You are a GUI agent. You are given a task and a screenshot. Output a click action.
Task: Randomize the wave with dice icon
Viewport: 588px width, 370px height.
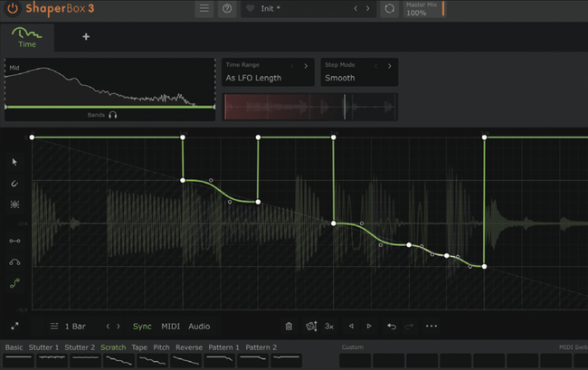pos(311,327)
